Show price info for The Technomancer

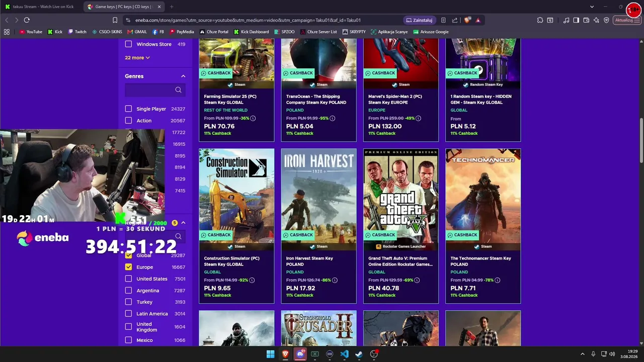point(498,280)
